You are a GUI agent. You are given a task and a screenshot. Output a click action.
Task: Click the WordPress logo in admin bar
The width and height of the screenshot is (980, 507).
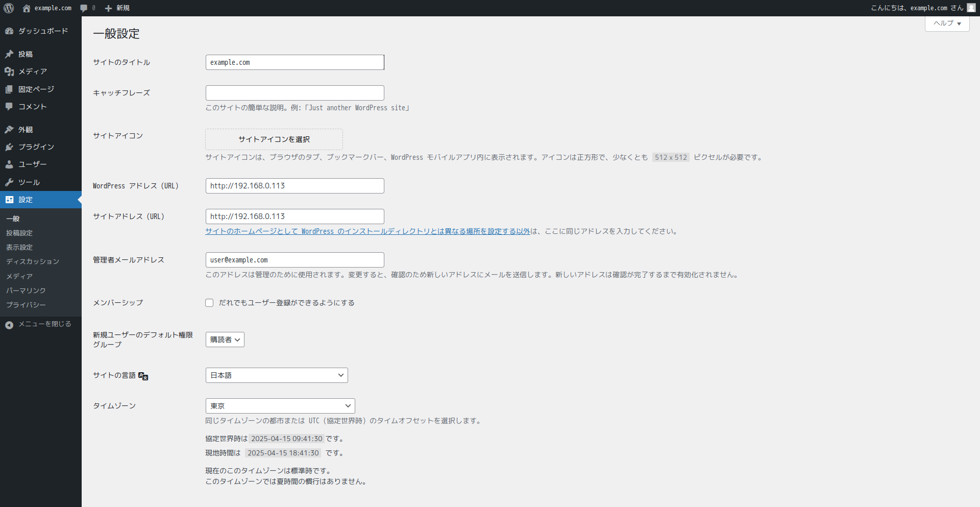pyautogui.click(x=9, y=8)
